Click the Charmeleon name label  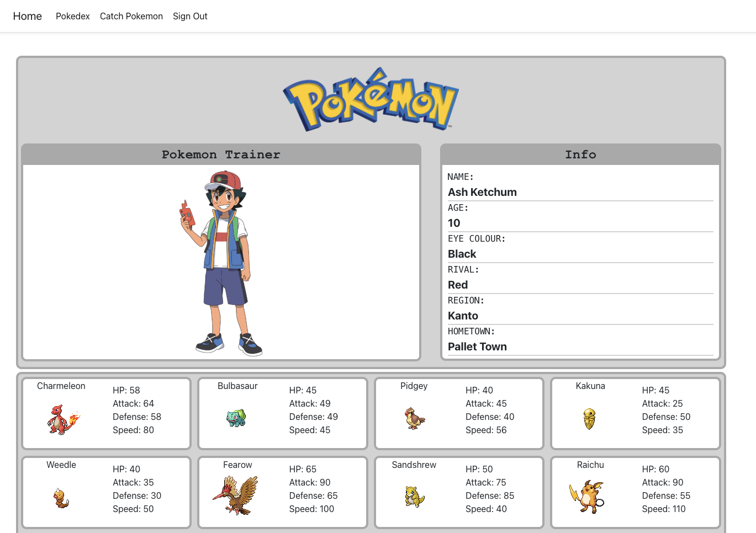tap(61, 386)
